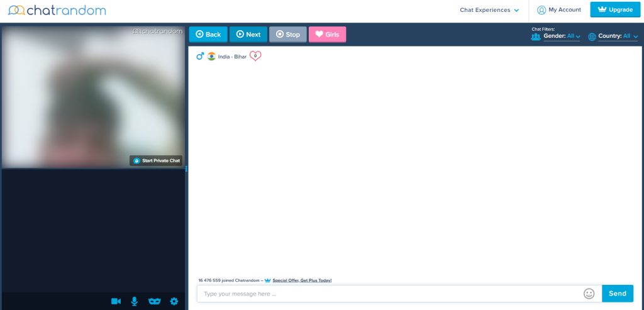Click the India - Bihar location text

[x=232, y=57]
